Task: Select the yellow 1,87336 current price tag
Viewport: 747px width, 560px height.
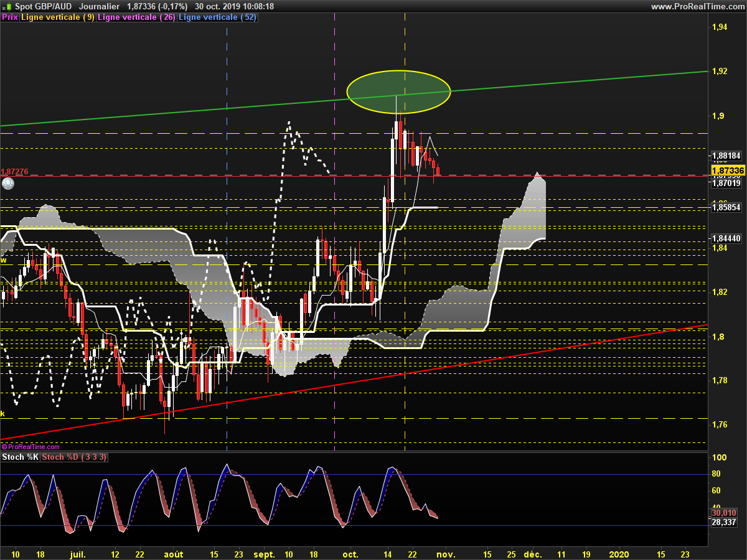Action: (728, 170)
